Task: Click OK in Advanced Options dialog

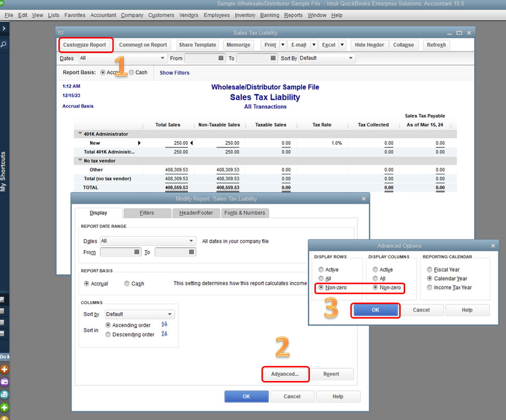Action: coord(375,310)
